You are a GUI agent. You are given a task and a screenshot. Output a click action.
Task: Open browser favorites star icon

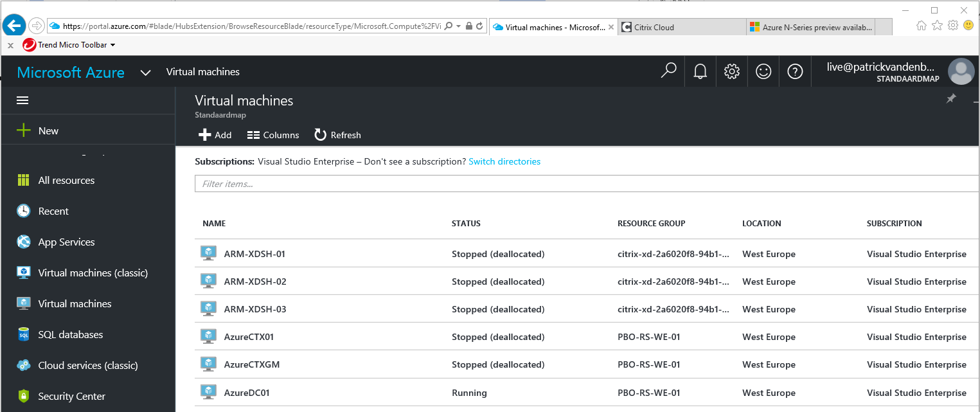[937, 25]
